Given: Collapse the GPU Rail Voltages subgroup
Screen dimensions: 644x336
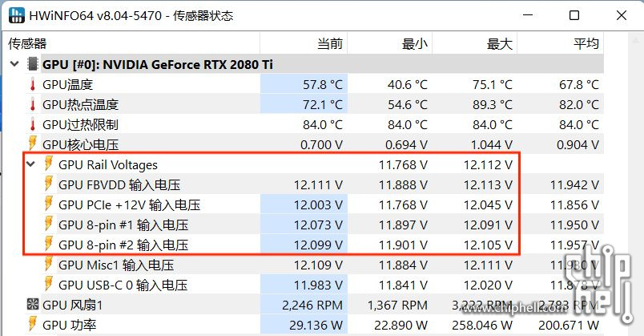Looking at the screenshot, I should [x=30, y=164].
